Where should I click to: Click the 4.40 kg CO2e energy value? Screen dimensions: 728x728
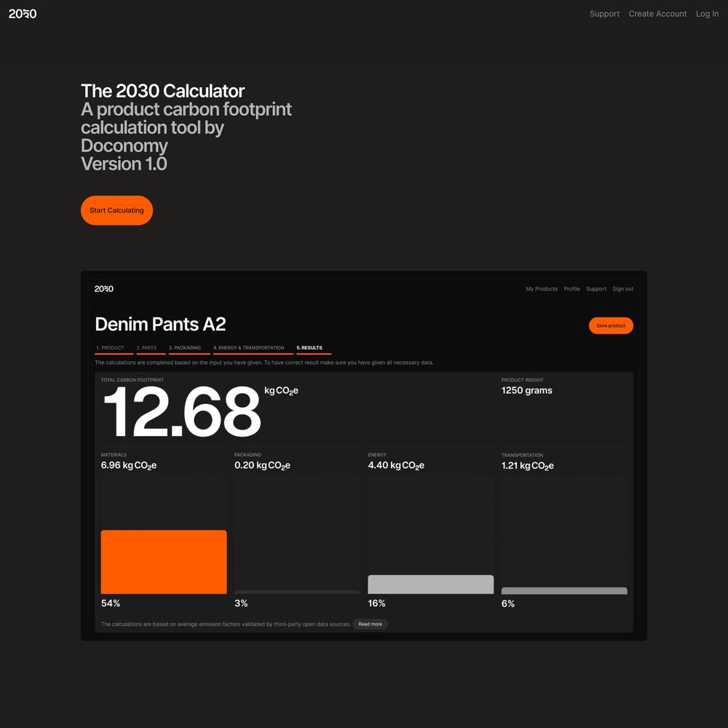[x=396, y=465]
